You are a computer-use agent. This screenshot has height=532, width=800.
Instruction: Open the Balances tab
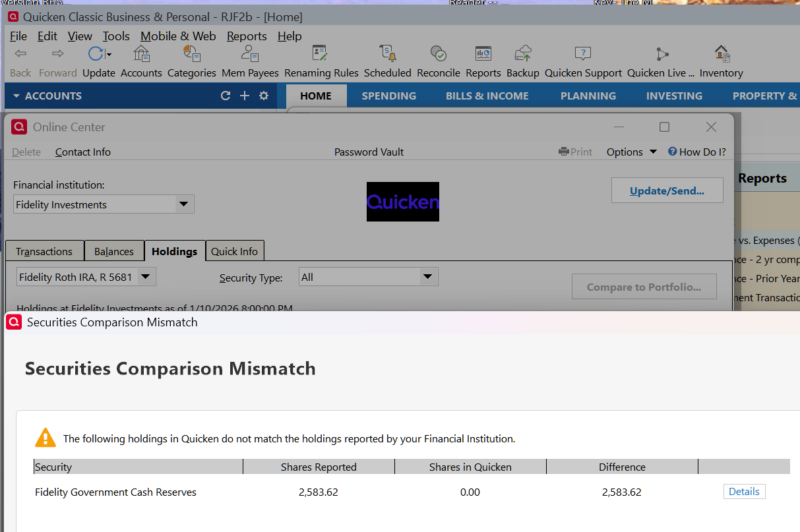coord(114,251)
